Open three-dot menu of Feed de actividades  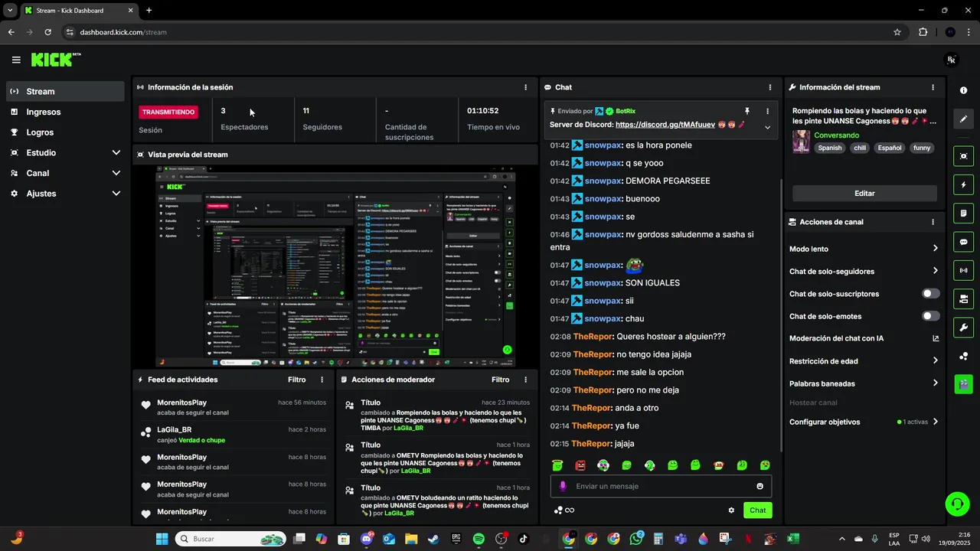point(322,380)
